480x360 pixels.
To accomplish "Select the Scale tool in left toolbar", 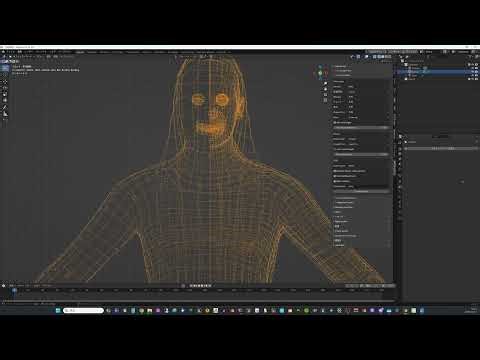I will point(5,94).
